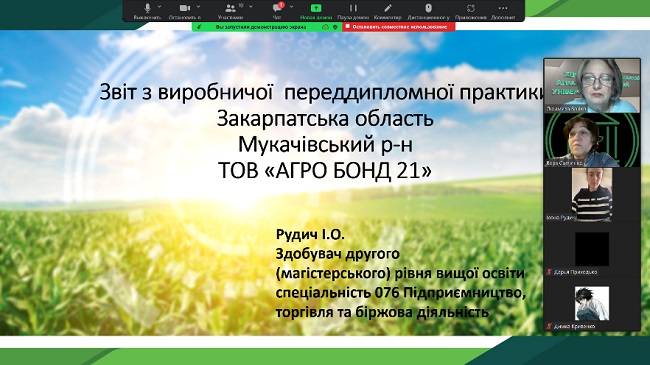Click red Stop sharing button
Viewport: 650px width, 365px height.
398,27
